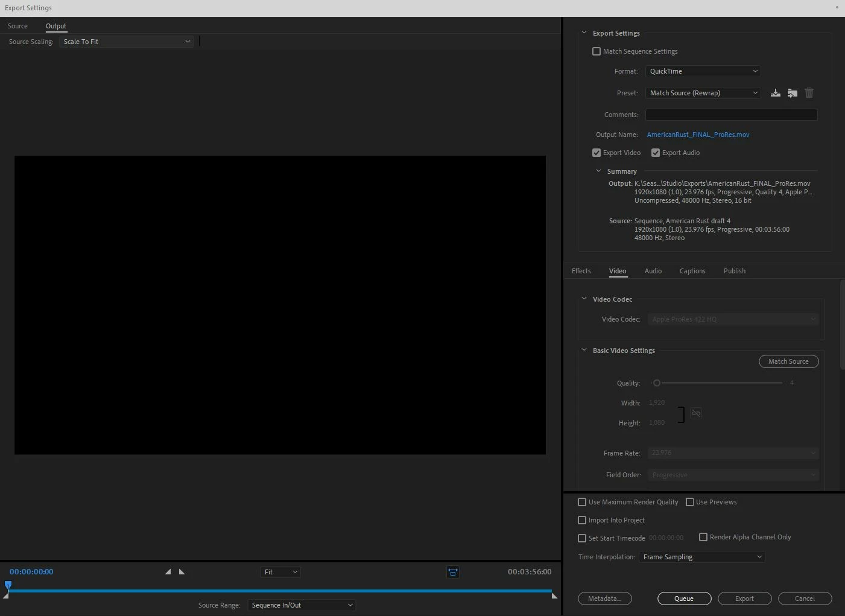Click the Quality slider handle
This screenshot has height=616, width=845.
click(x=657, y=383)
